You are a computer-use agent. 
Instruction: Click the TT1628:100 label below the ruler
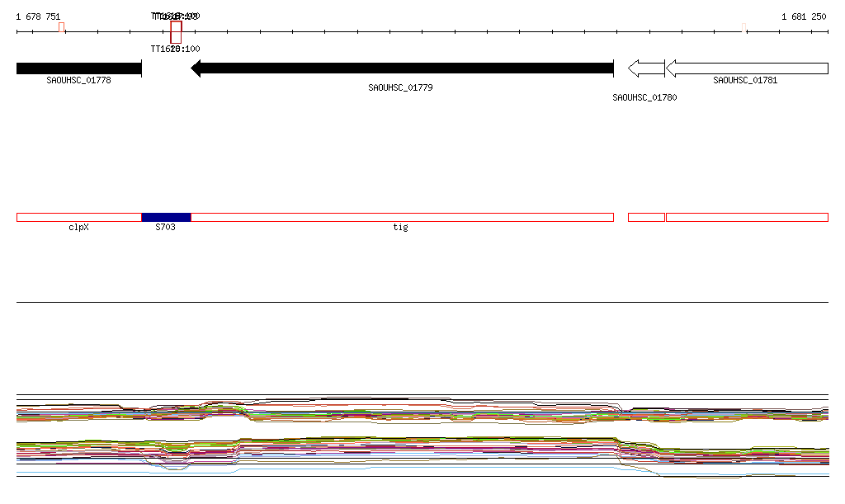coord(175,49)
